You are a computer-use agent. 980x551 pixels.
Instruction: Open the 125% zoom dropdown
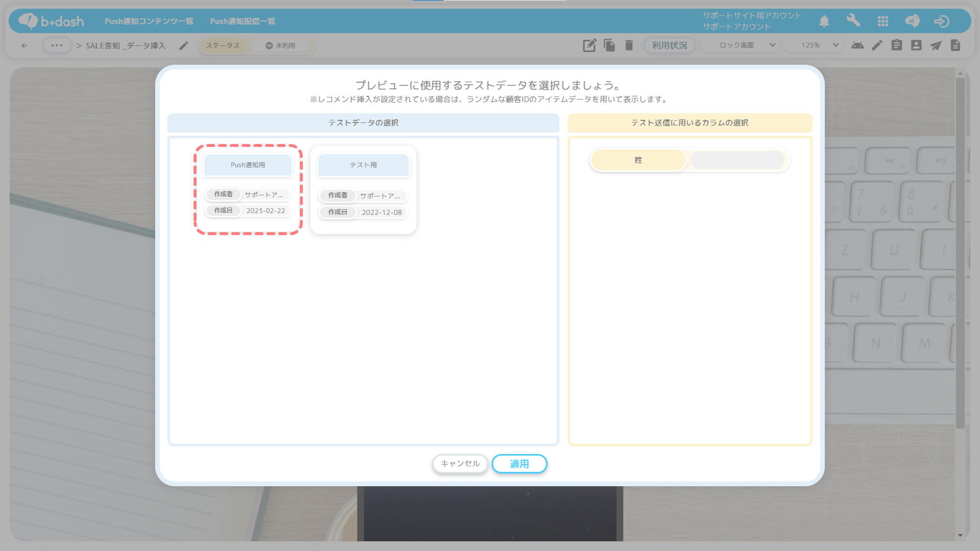click(x=820, y=45)
